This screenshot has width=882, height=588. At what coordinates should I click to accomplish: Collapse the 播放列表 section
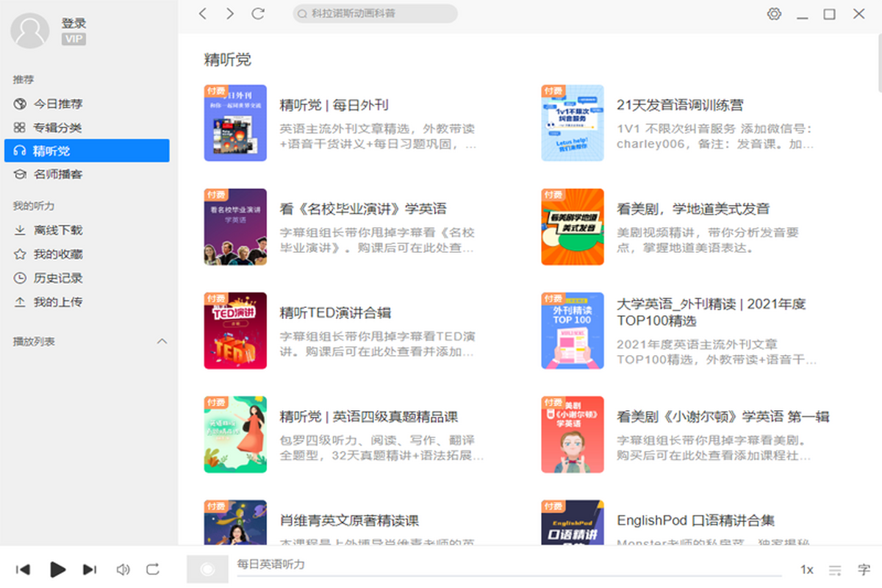pos(162,342)
